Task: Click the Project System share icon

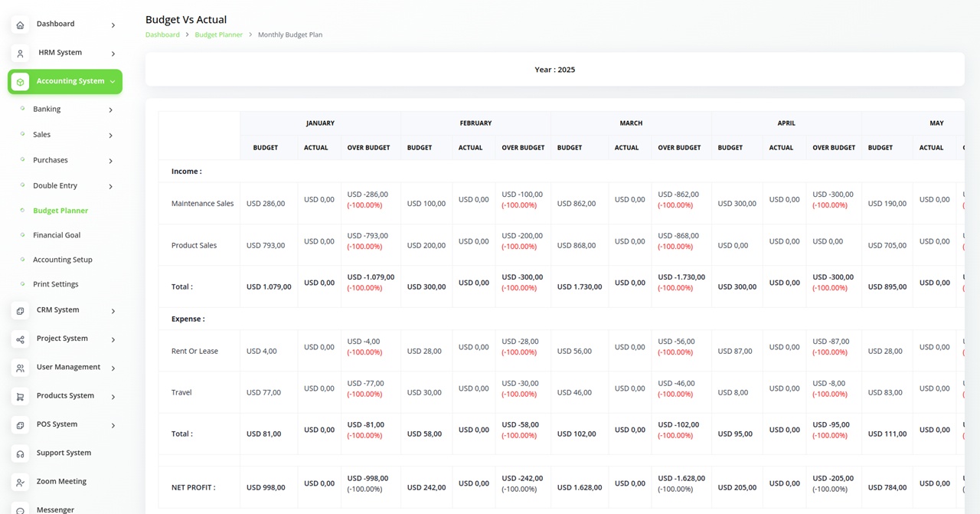Action: click(x=20, y=339)
